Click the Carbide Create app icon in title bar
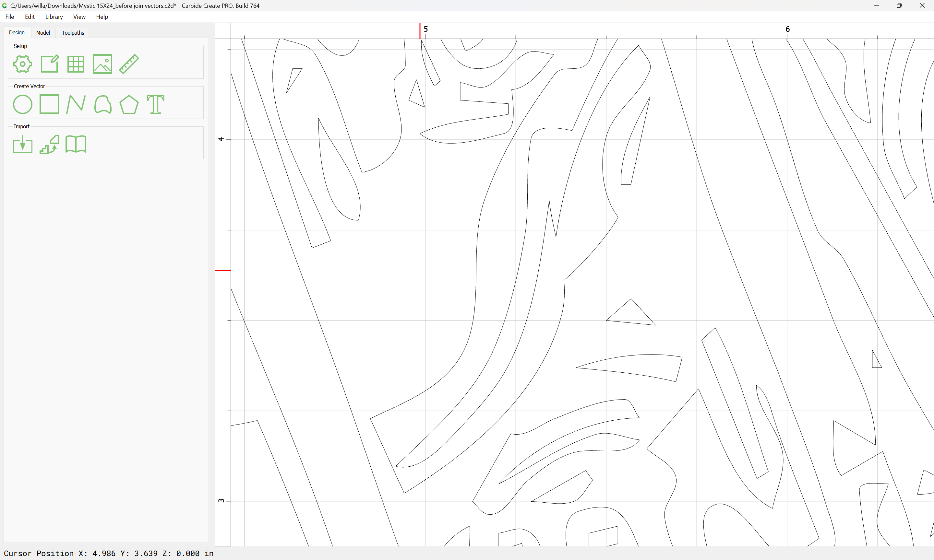934x560 pixels. (x=5, y=6)
